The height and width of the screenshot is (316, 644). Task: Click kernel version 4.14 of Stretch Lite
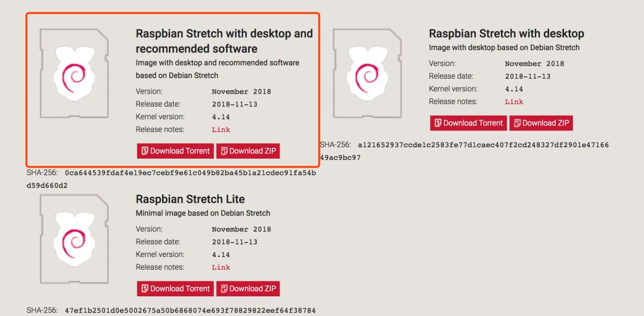pos(221,255)
